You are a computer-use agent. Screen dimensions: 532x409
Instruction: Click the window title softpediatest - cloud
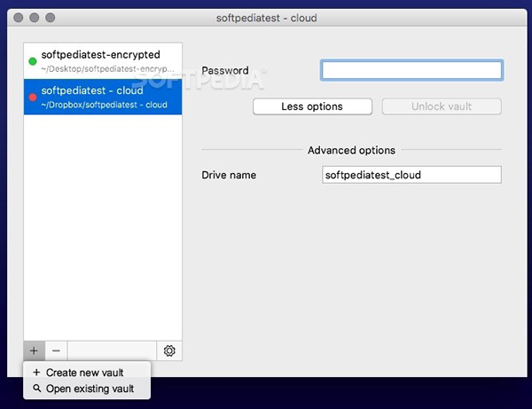pos(266,18)
